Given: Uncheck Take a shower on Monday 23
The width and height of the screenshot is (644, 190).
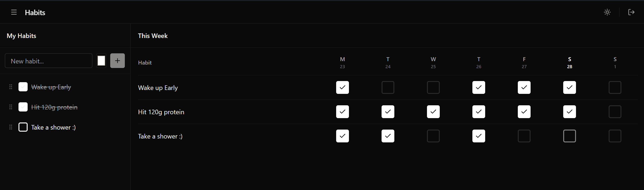Looking at the screenshot, I should (342, 136).
